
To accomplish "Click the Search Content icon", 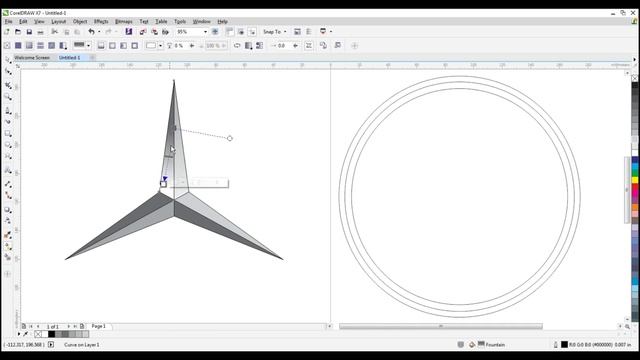I will coord(129,31).
